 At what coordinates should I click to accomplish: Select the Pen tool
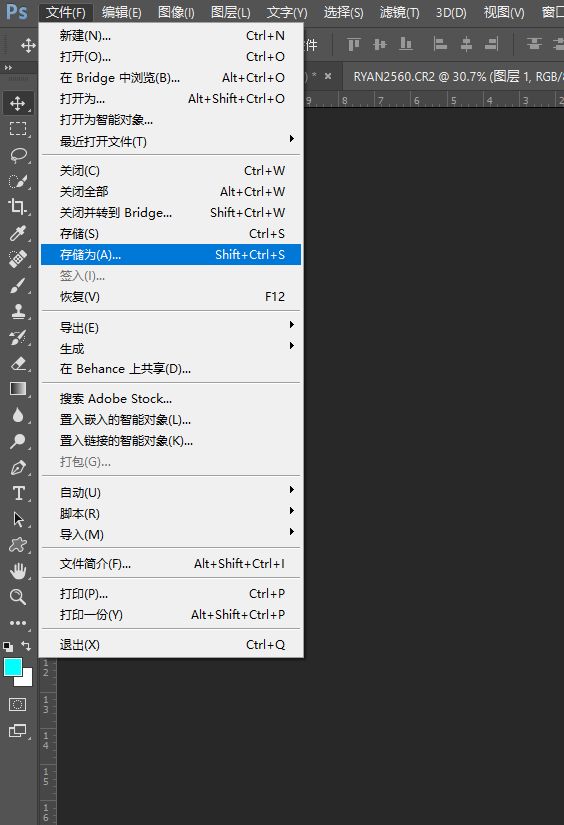pos(18,467)
